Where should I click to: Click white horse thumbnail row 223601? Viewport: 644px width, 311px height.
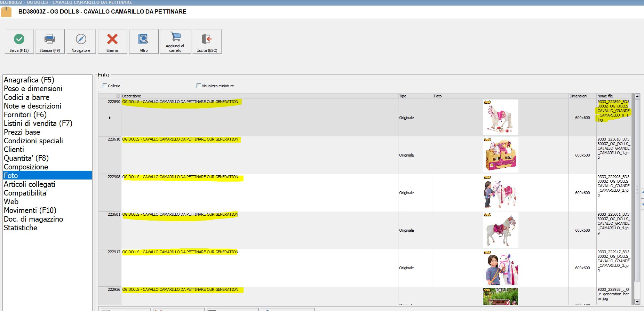coord(500,230)
